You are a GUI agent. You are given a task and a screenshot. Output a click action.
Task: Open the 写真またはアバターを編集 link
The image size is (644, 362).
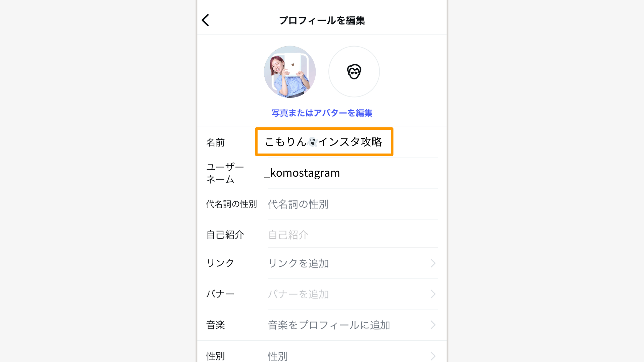(322, 113)
